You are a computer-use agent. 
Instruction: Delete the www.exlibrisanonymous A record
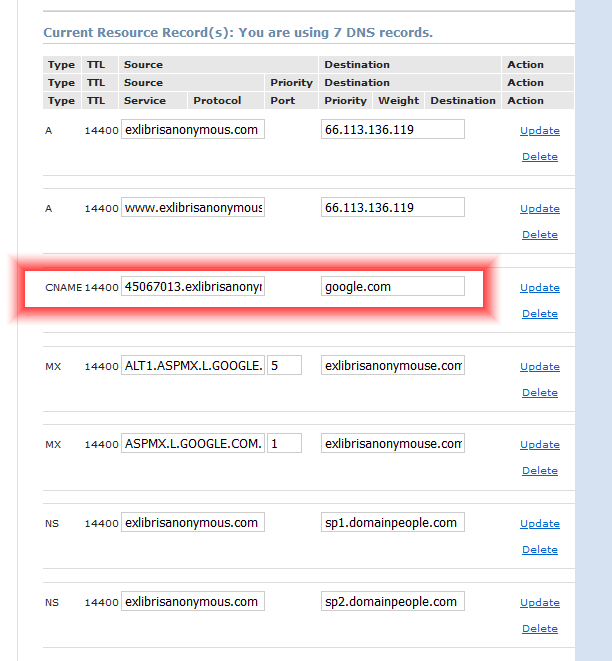pos(540,235)
